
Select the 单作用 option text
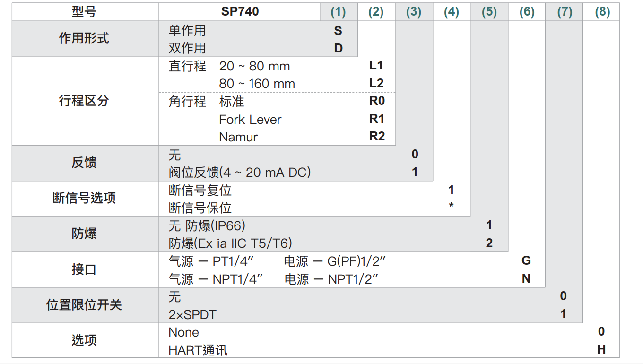tap(187, 31)
